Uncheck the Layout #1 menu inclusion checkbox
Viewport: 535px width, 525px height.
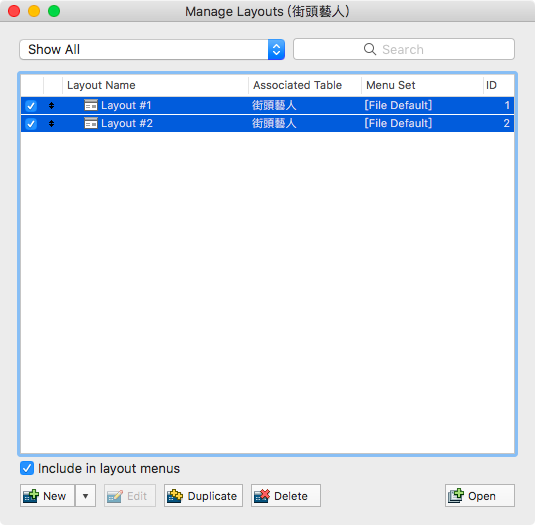coord(31,106)
